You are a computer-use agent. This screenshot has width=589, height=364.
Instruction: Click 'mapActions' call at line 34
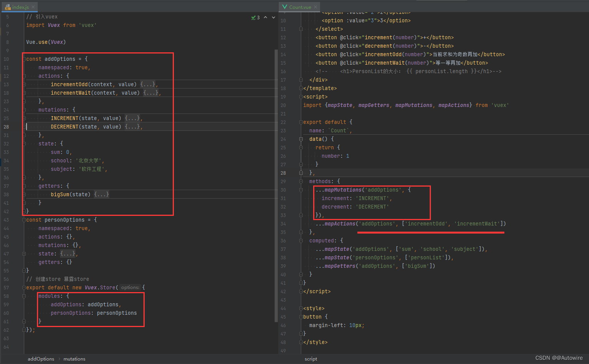pyautogui.click(x=340, y=224)
